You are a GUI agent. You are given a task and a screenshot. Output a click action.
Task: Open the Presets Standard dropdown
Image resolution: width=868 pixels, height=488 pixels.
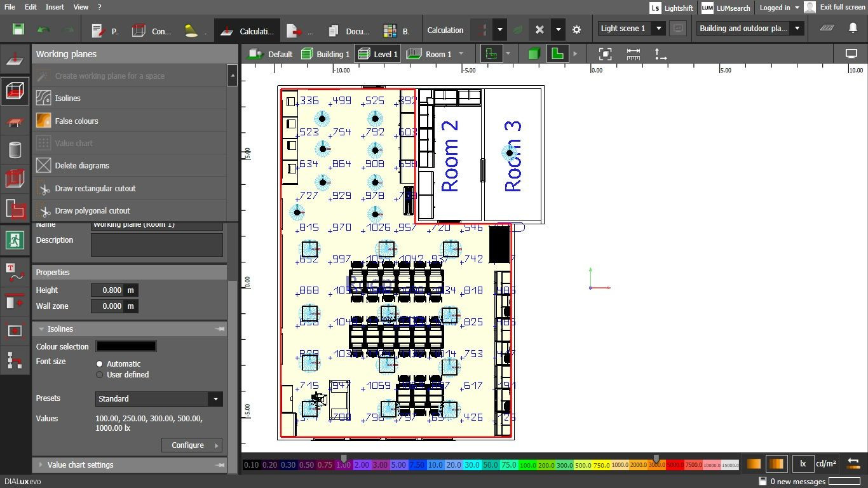[159, 399]
